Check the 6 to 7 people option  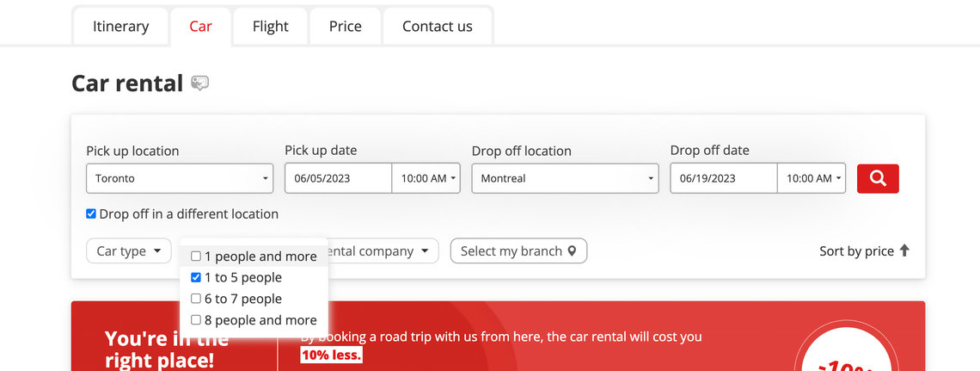tap(196, 299)
